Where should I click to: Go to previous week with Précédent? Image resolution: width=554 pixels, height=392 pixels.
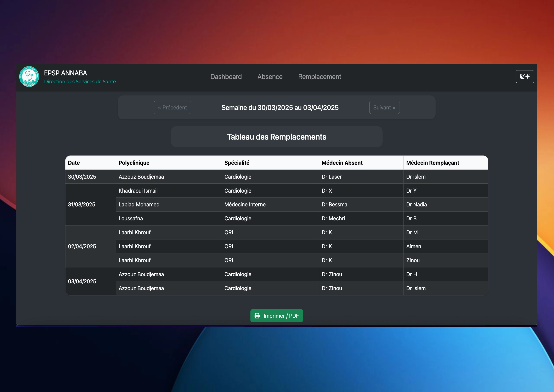point(172,107)
